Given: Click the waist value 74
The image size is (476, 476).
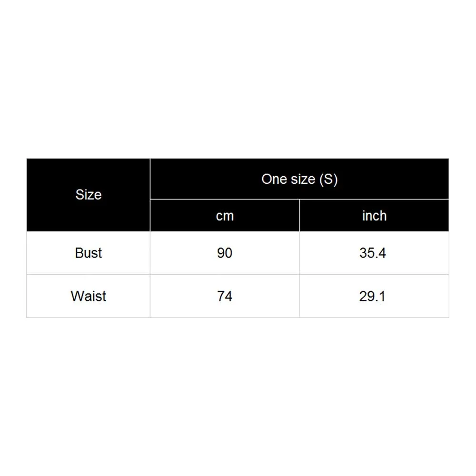Looking at the screenshot, I should pos(225,296).
